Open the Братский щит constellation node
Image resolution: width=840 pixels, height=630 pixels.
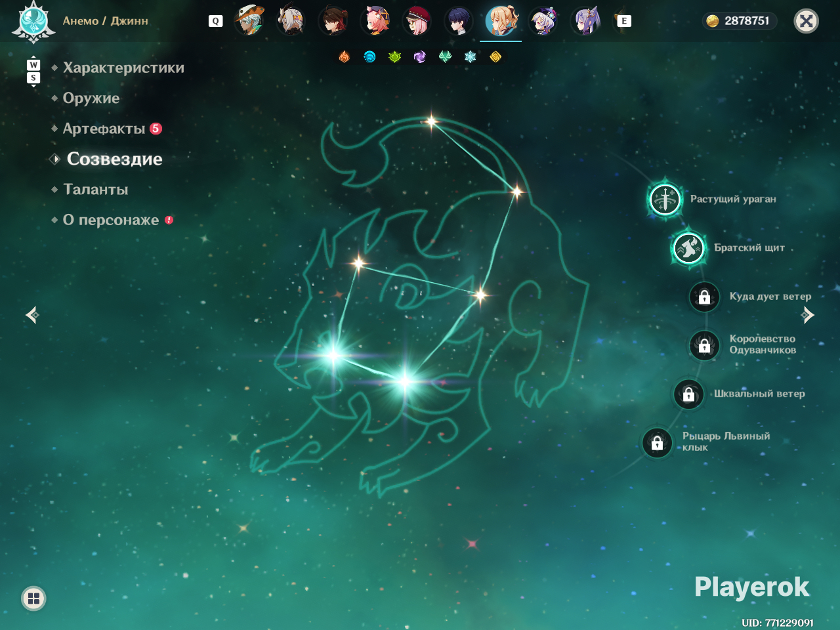(689, 248)
